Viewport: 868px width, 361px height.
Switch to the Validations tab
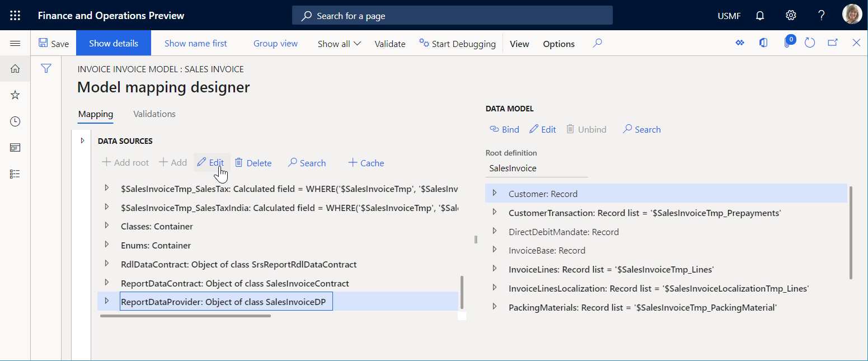click(x=154, y=114)
